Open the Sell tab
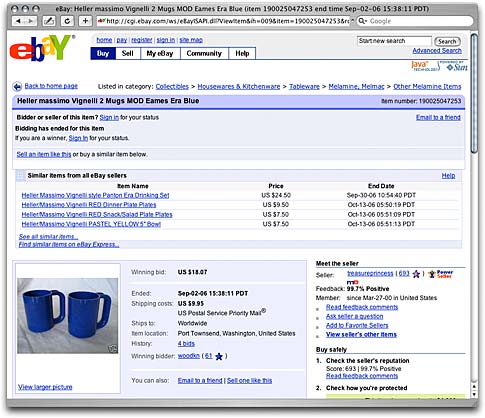485x418 pixels. pos(127,53)
